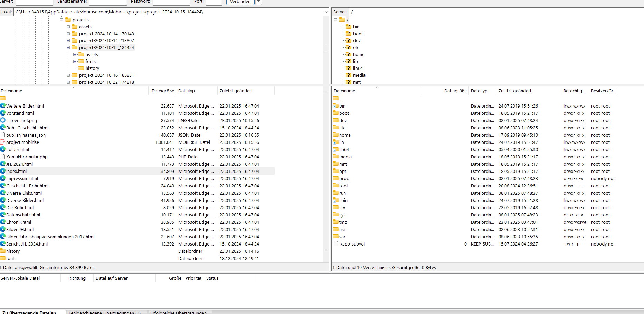Click the remote Server path input field
The width and height of the screenshot is (644, 314).
click(x=494, y=12)
